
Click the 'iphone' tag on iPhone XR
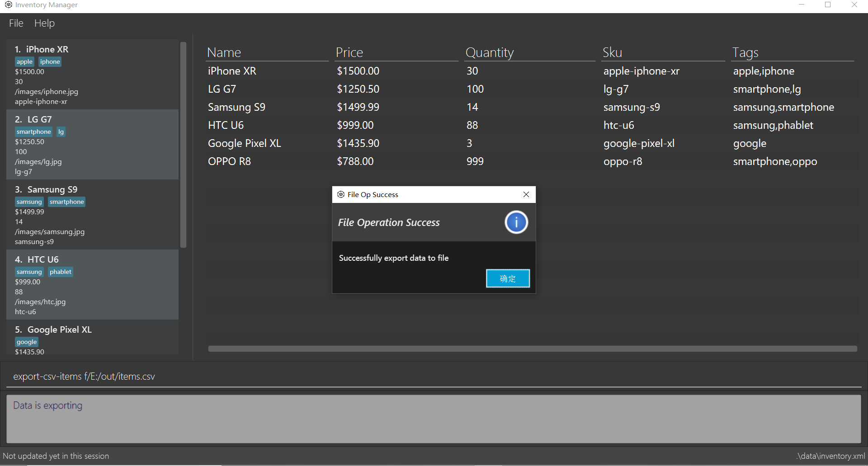pos(50,62)
